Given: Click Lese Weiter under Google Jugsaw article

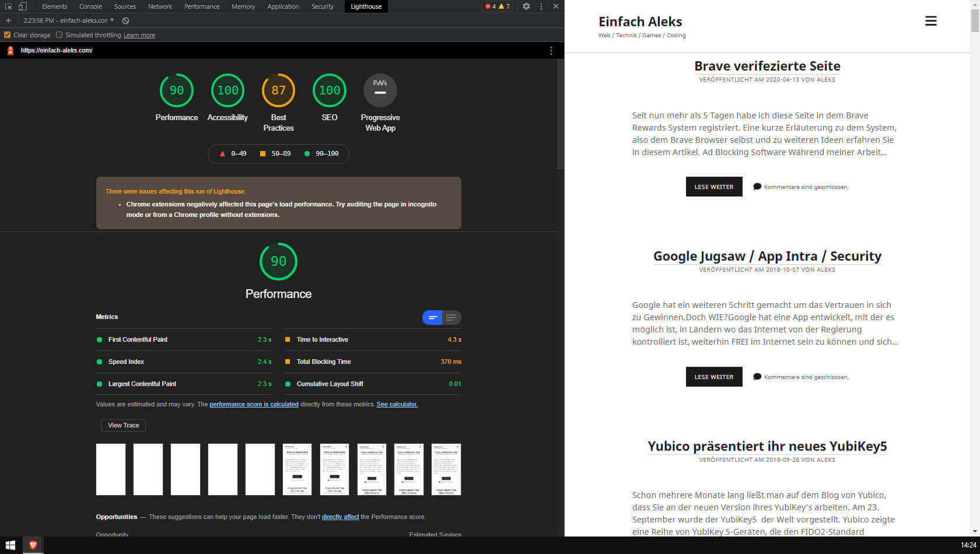Looking at the screenshot, I should 714,377.
